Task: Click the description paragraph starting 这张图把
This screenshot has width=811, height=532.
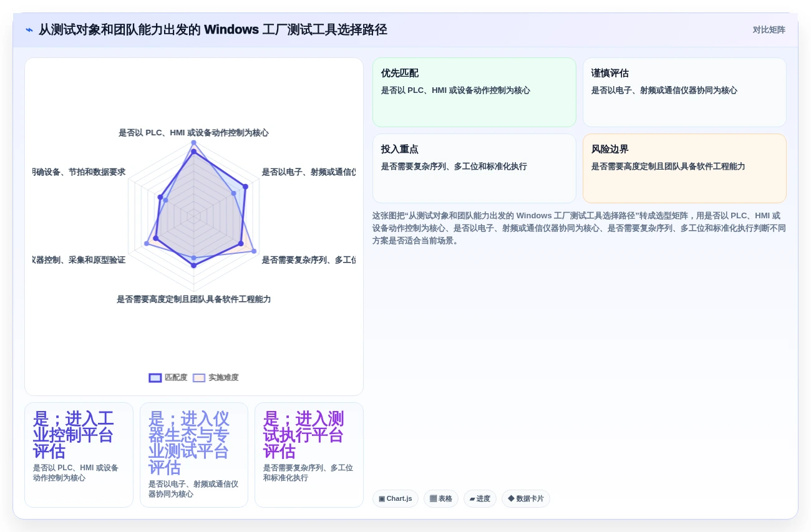Action: tap(579, 228)
